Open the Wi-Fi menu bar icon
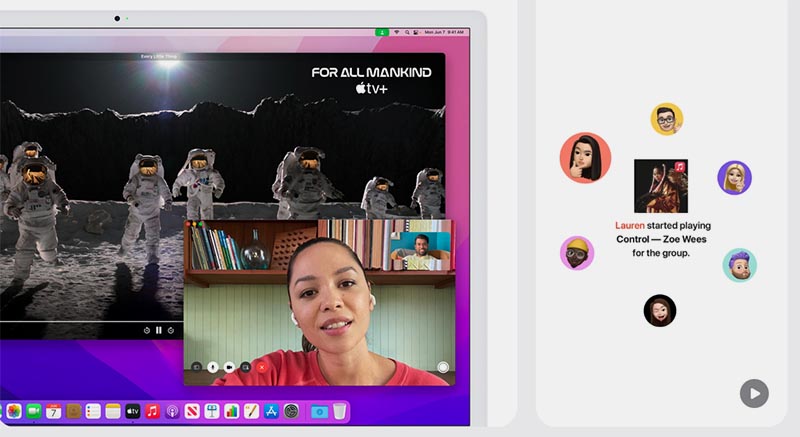The image size is (800, 437). [x=396, y=32]
